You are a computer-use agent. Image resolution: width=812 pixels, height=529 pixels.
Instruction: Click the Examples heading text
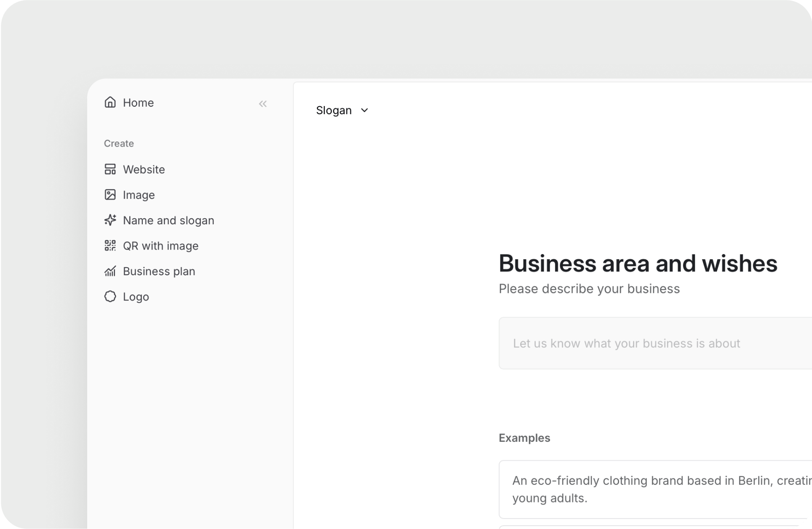point(524,438)
